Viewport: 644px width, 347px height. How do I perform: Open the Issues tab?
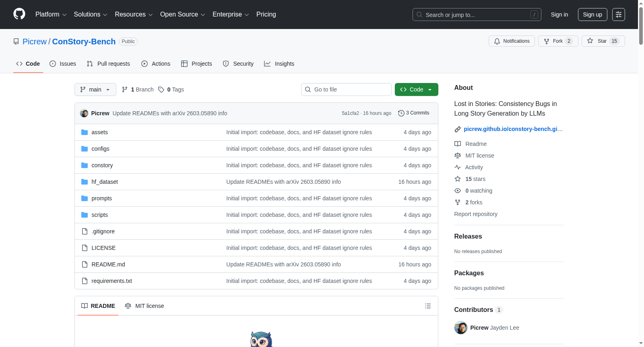pos(63,64)
